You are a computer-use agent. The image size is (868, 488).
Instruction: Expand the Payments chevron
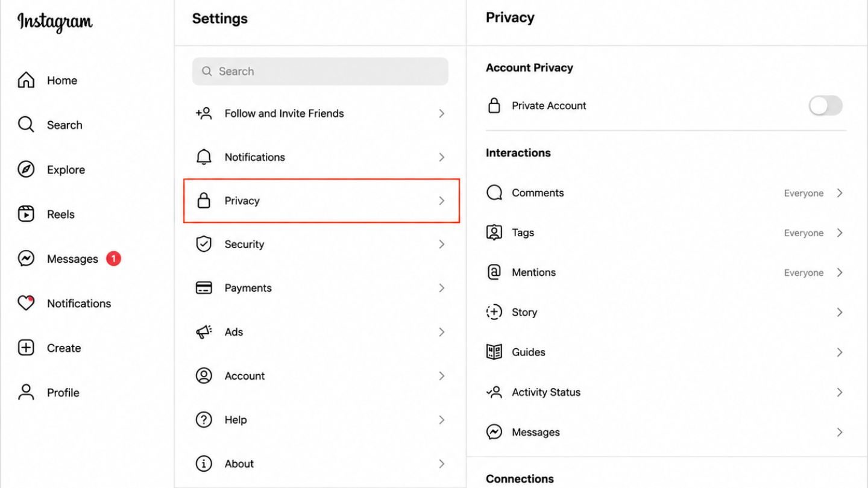[442, 288]
